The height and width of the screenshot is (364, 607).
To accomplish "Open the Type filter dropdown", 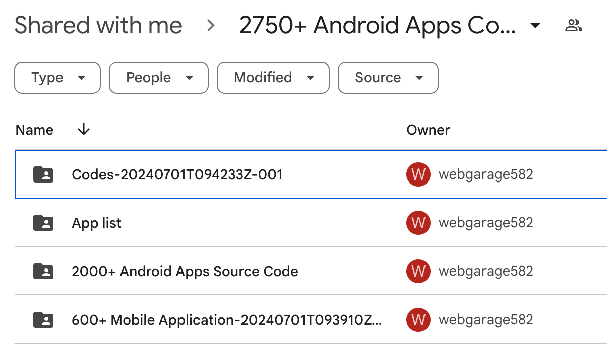I will point(57,78).
